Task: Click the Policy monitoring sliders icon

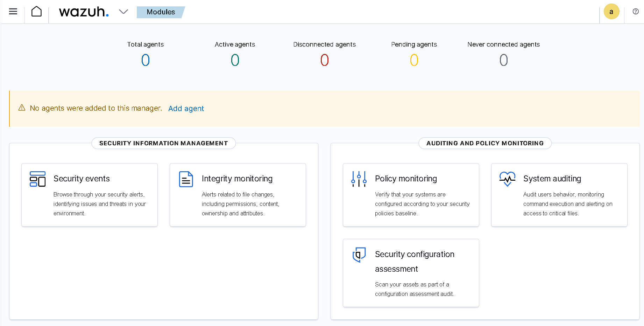Action: coord(359,179)
